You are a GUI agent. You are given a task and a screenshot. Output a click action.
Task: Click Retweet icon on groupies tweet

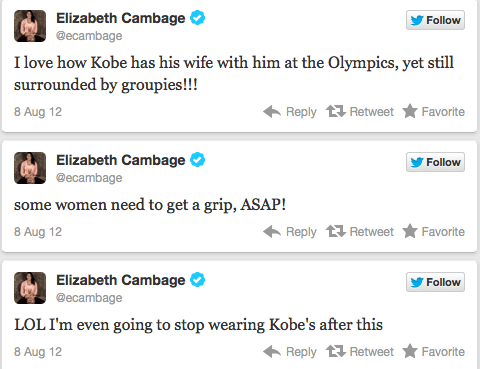click(336, 111)
